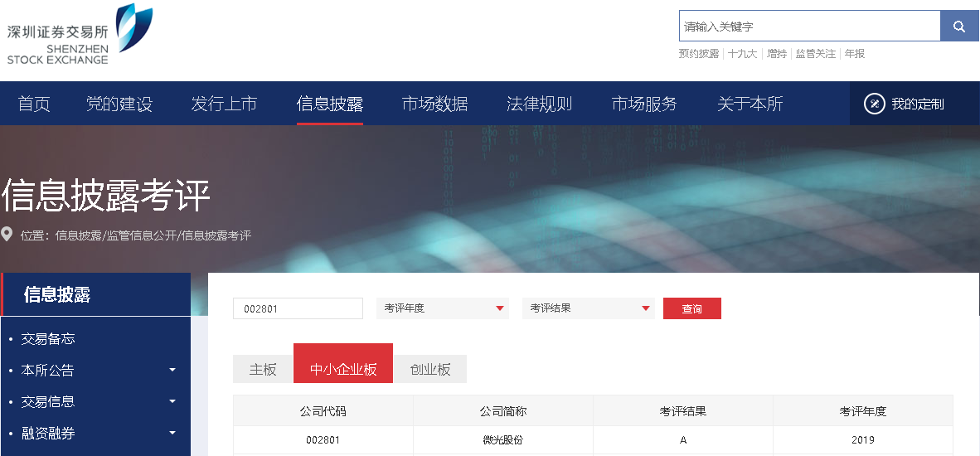This screenshot has width=980, height=456.
Task: Open the 十九大 hot keyword link
Action: click(743, 54)
